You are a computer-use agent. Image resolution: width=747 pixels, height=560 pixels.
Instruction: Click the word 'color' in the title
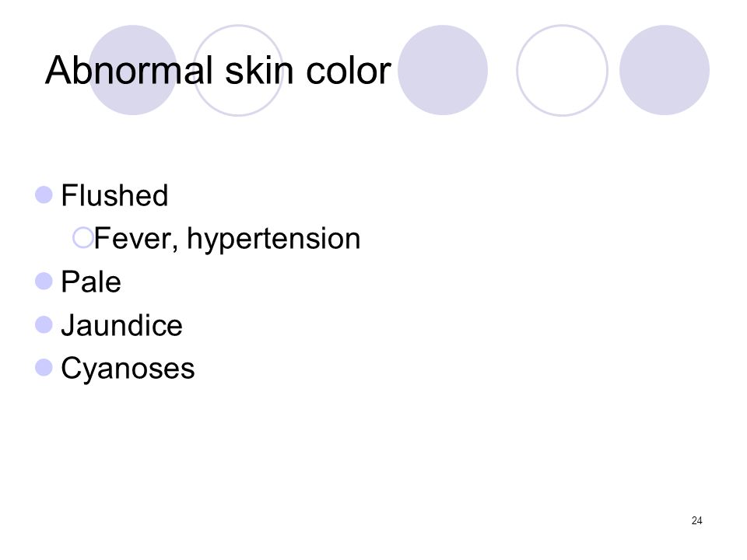(x=349, y=72)
